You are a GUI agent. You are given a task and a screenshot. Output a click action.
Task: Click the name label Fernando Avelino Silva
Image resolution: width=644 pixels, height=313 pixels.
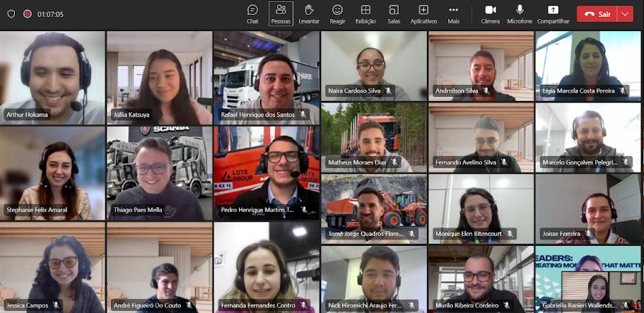(466, 163)
